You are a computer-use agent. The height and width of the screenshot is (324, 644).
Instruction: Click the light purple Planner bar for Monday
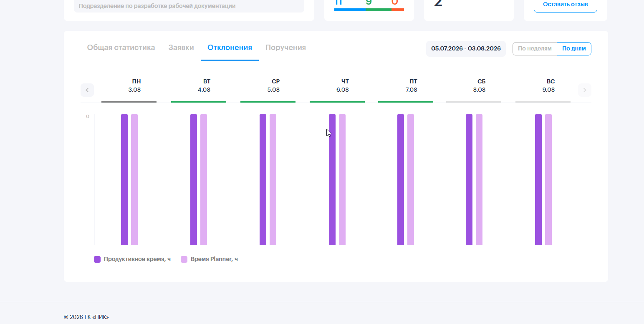(134, 179)
